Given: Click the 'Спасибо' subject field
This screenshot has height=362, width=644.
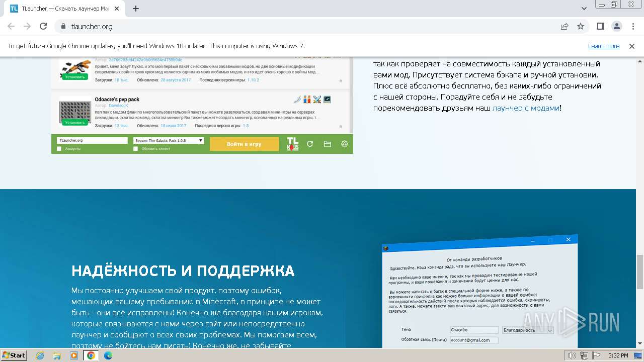Looking at the screenshot, I should coord(474,330).
